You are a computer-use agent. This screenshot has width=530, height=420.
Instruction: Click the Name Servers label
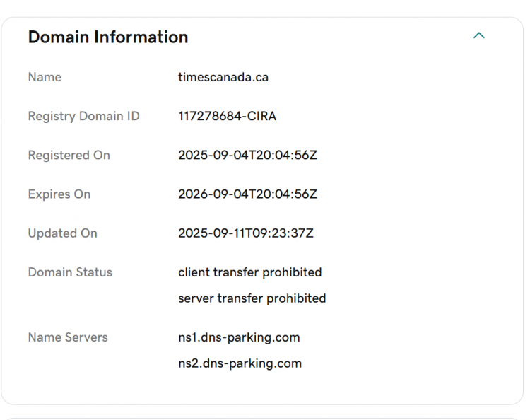pos(68,337)
